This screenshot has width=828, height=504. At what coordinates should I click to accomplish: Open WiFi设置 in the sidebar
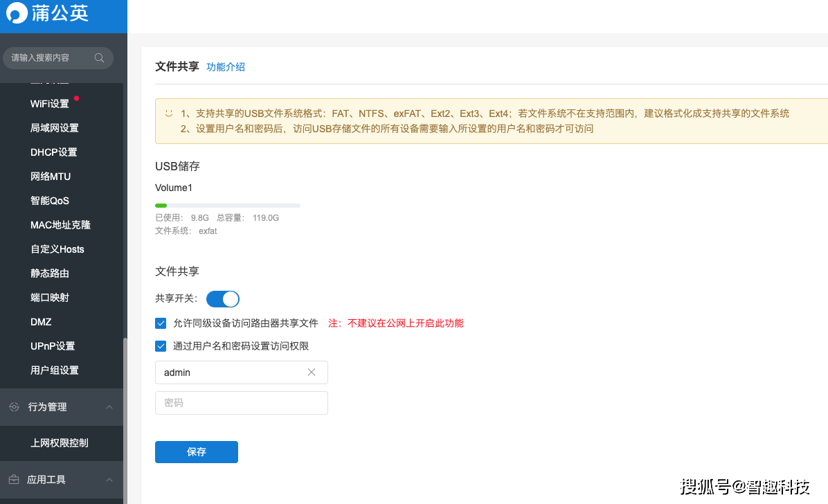click(x=50, y=104)
